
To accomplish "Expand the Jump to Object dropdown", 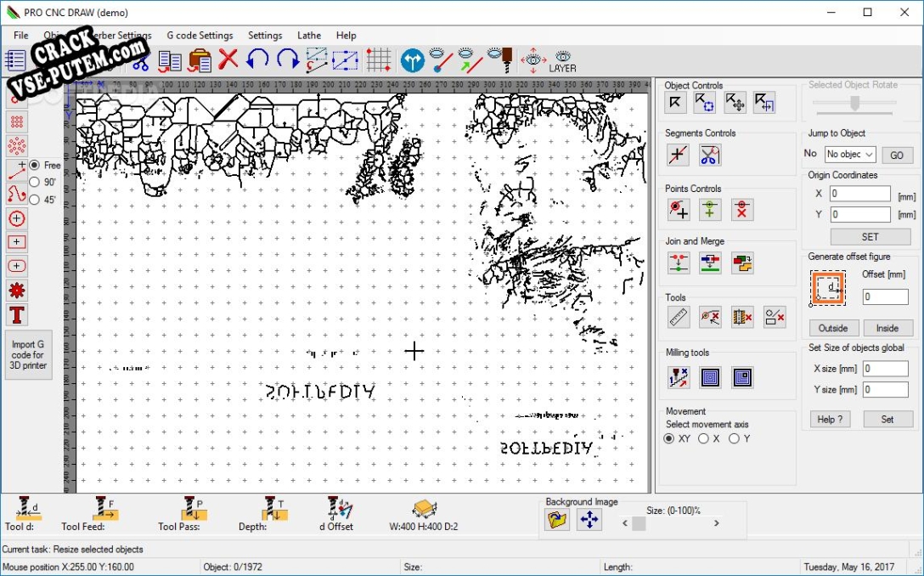I will point(869,155).
